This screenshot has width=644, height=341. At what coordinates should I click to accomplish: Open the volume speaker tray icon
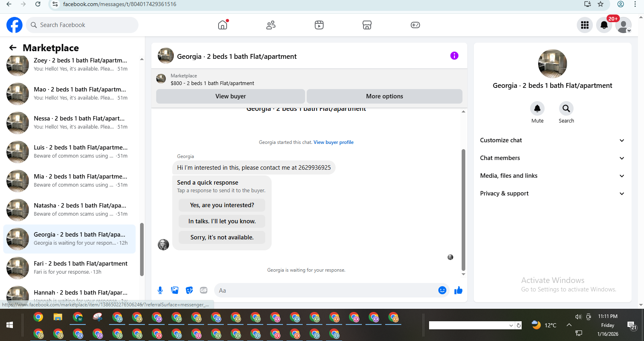click(x=578, y=317)
